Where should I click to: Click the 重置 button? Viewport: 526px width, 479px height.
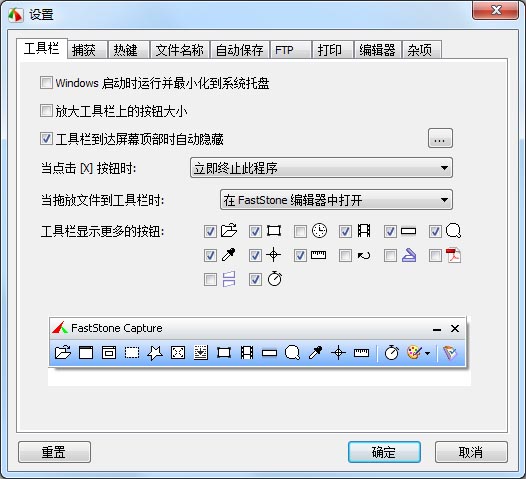(54, 452)
